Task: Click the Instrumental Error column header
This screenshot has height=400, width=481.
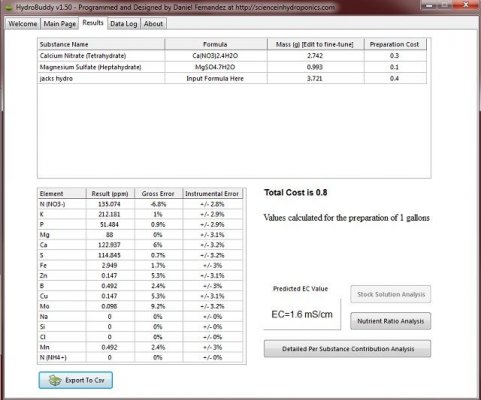Action: point(212,194)
